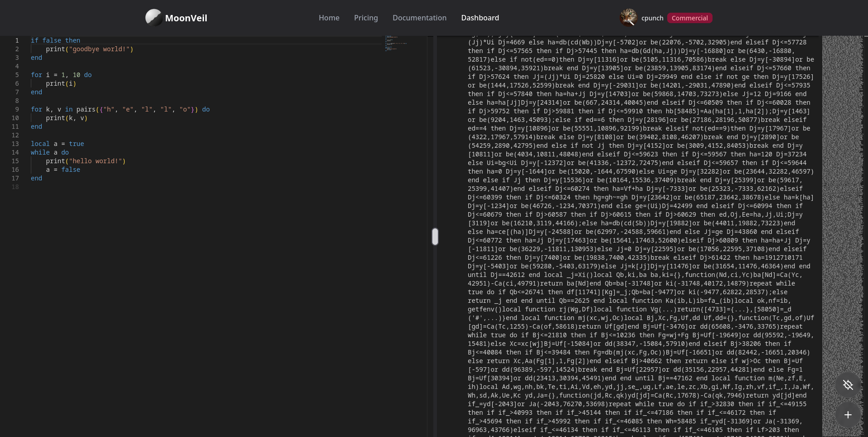Click line number 9 in the gutter

pyautogui.click(x=17, y=109)
